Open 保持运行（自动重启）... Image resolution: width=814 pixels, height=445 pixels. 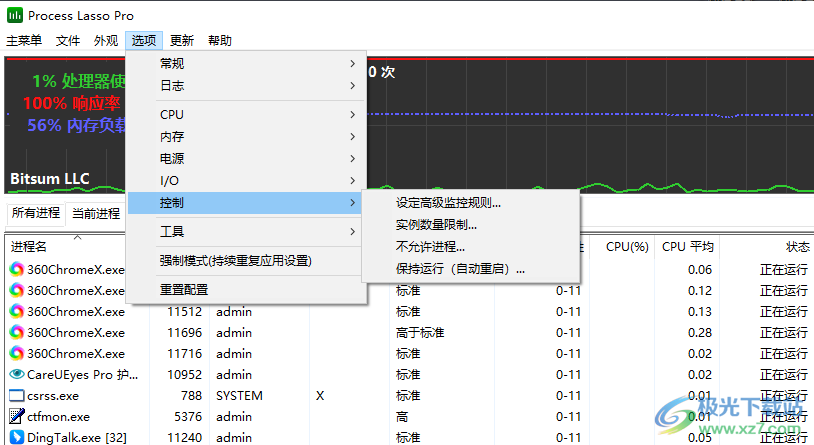[x=470, y=269]
